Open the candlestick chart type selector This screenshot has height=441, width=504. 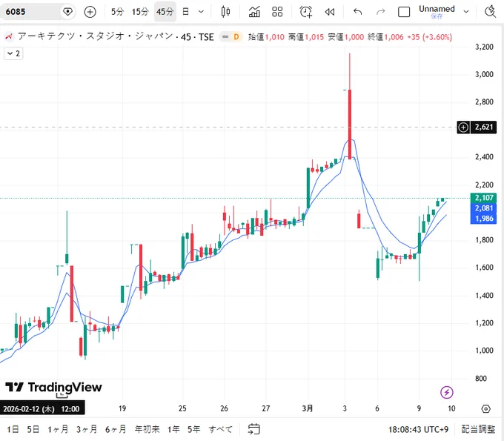[x=225, y=12]
